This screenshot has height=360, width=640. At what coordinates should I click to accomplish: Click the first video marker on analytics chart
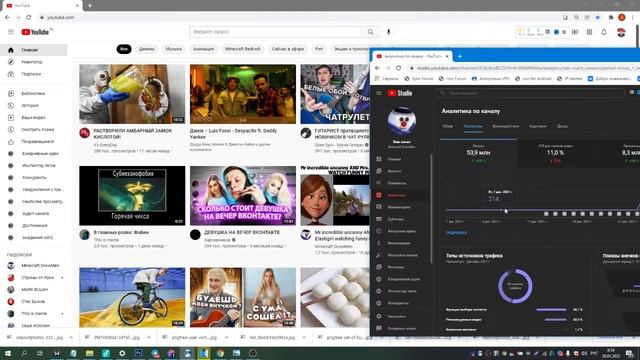[x=546, y=214]
